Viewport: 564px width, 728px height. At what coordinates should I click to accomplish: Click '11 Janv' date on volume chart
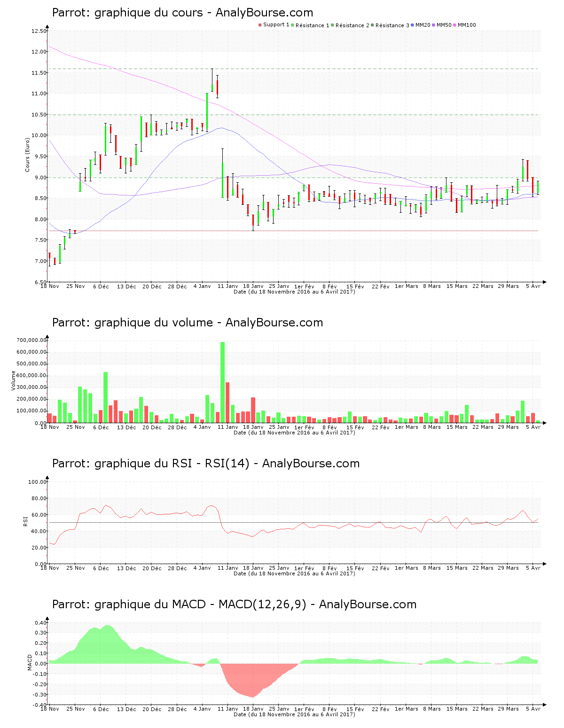[228, 427]
